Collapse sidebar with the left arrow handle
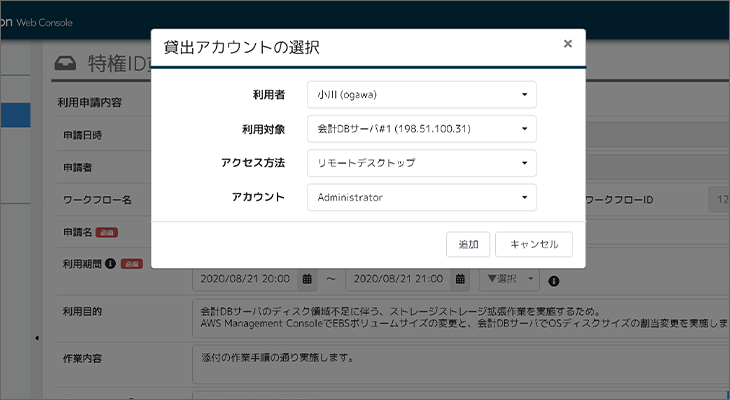Screen dimensions: 730x400 37,338
